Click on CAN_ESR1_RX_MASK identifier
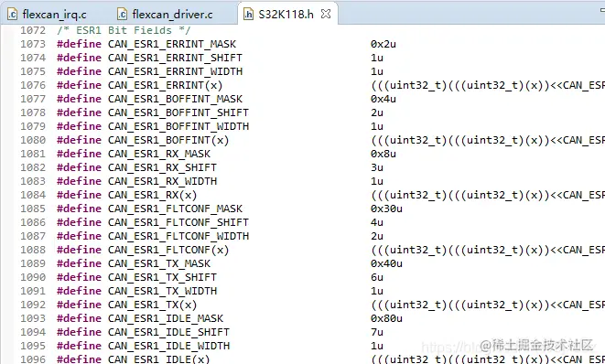605x364 pixels. click(x=159, y=154)
